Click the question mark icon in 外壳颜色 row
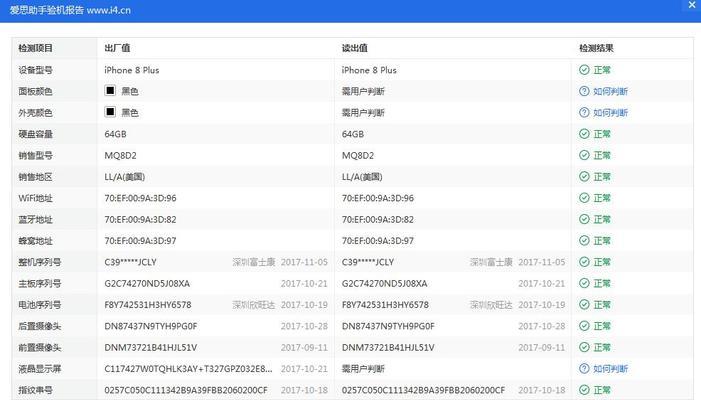This screenshot has width=701, height=400. coord(584,112)
